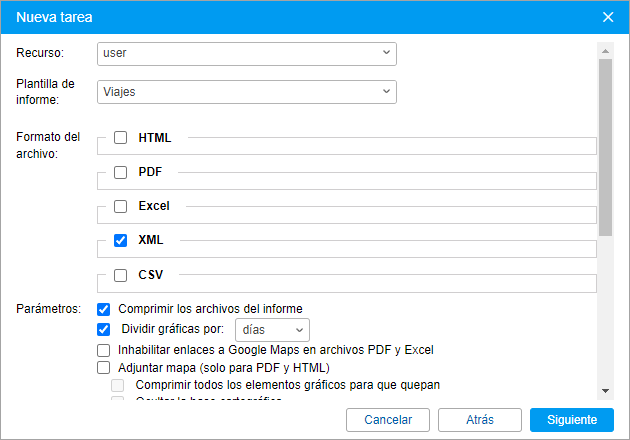Click the Cancelar button

pos(387,420)
